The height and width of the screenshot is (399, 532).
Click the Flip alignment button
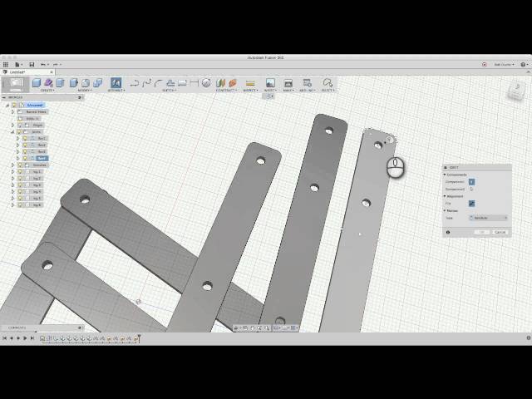click(471, 203)
